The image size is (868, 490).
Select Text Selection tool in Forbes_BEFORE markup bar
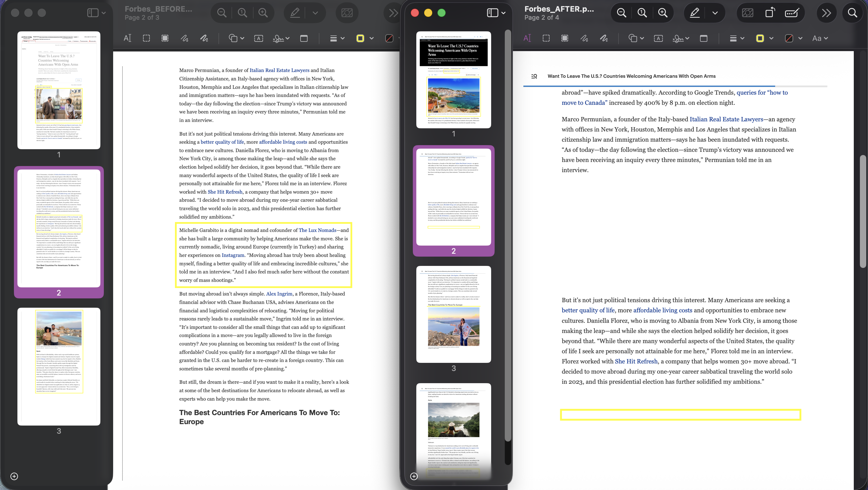tap(127, 38)
